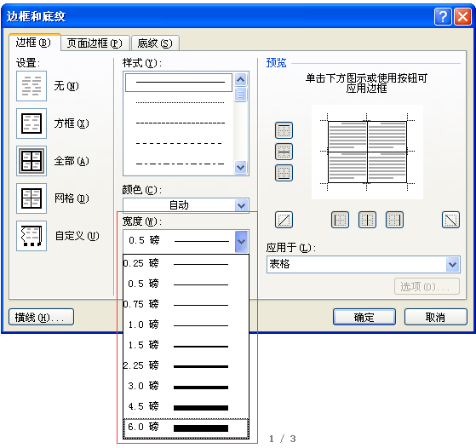Open the 颜色 (Color) dropdown showing 自动
Viewport: 476px width, 448px height.
pos(186,205)
